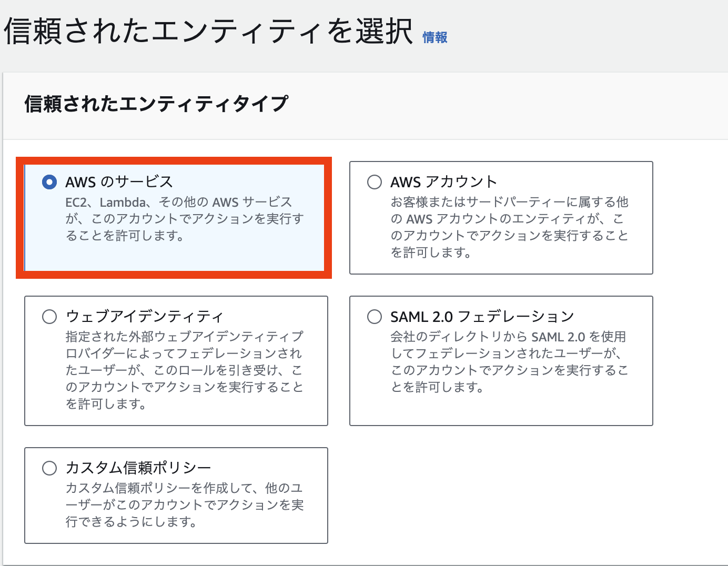Select the AWS アカウント radio button
Viewport: 728px width, 566px height.
(x=374, y=182)
